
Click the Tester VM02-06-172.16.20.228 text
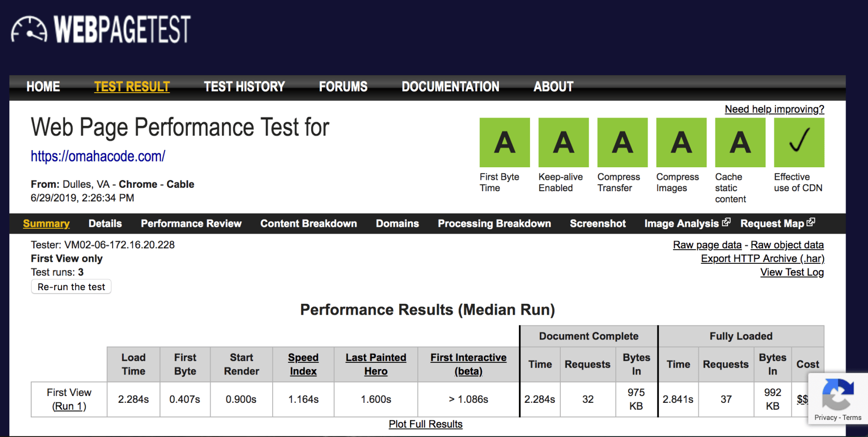(x=103, y=245)
